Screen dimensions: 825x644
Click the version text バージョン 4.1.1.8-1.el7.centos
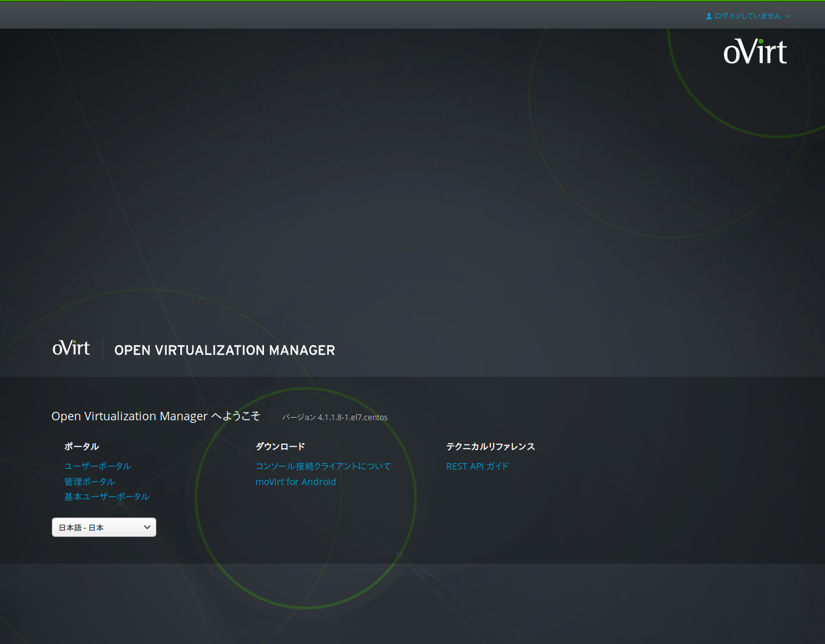(335, 417)
